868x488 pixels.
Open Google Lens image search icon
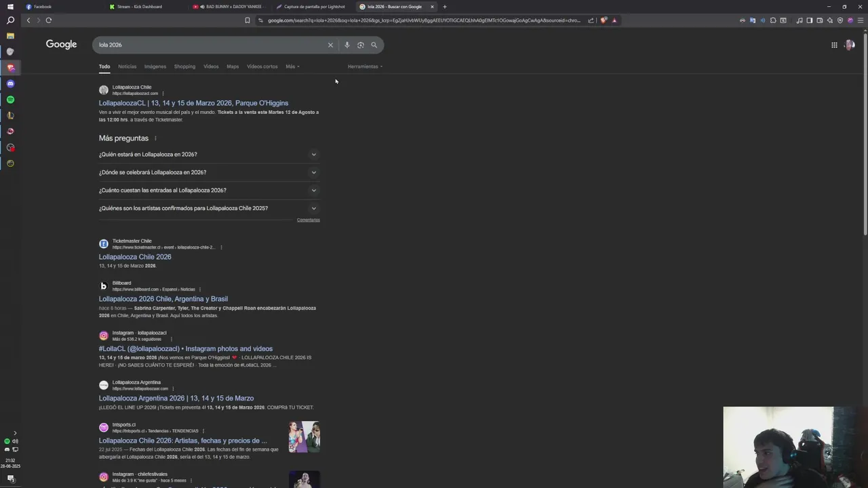(360, 45)
